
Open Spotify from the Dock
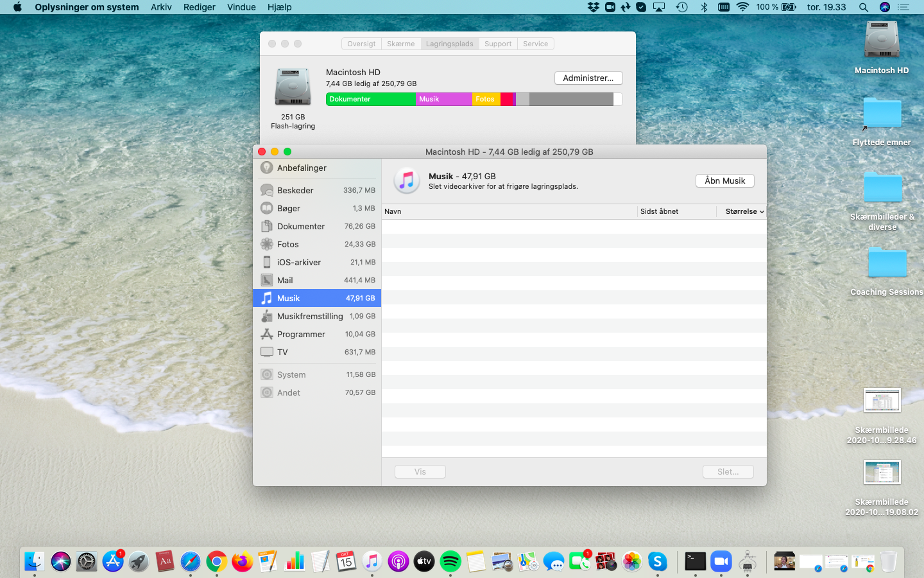(450, 561)
